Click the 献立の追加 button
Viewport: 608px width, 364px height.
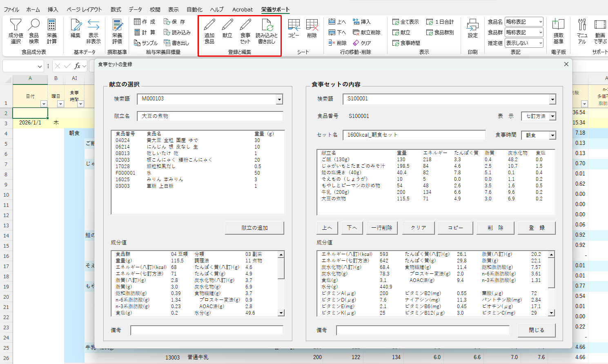pyautogui.click(x=254, y=228)
